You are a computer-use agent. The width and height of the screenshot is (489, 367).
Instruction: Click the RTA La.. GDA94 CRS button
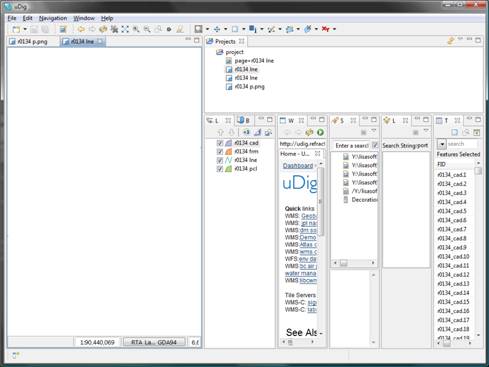point(154,342)
